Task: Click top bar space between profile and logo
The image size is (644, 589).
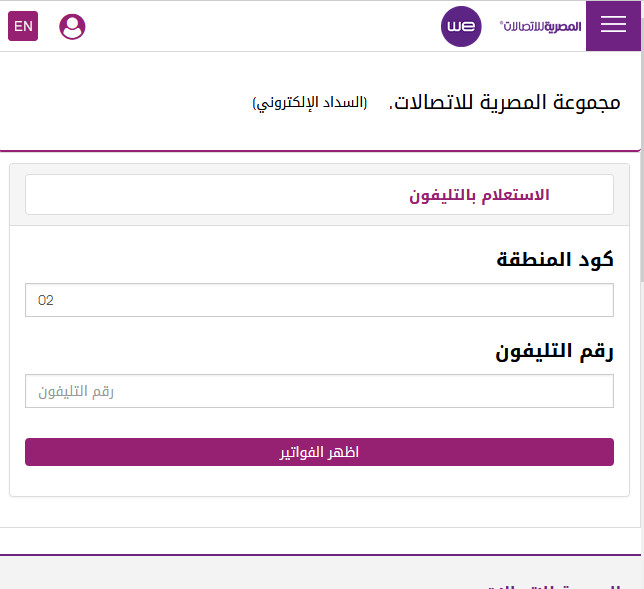Action: (x=260, y=26)
